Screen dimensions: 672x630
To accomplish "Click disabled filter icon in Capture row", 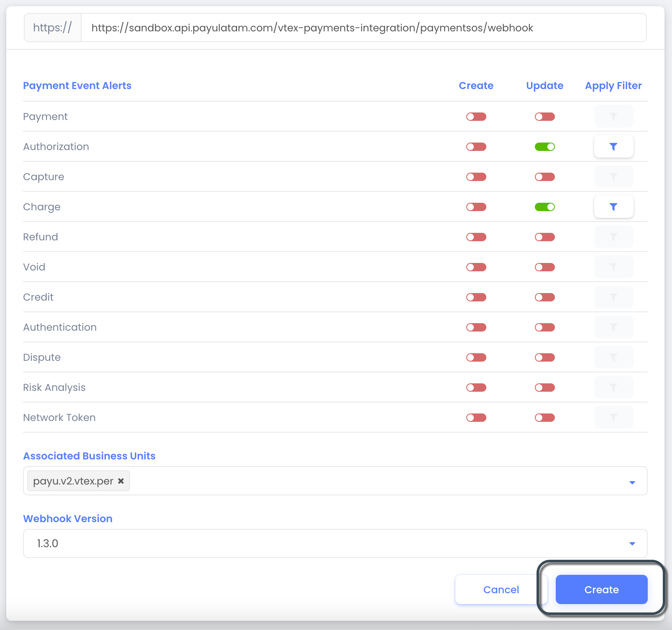I will (x=613, y=177).
